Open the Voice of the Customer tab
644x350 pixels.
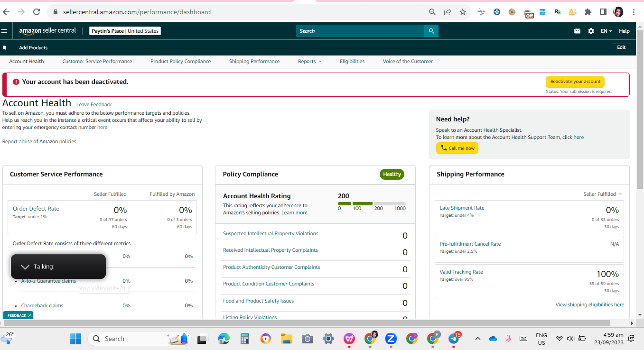coord(408,61)
